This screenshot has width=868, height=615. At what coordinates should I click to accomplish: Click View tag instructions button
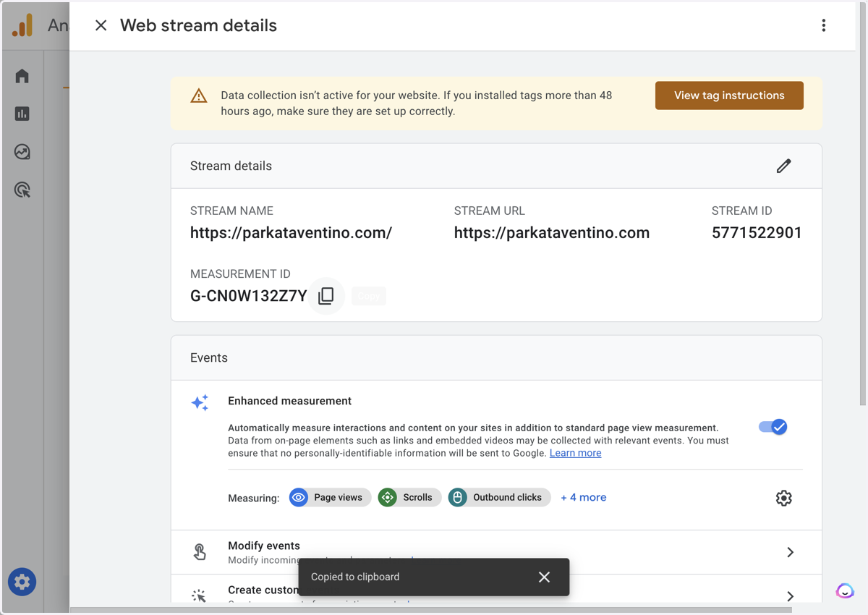729,96
